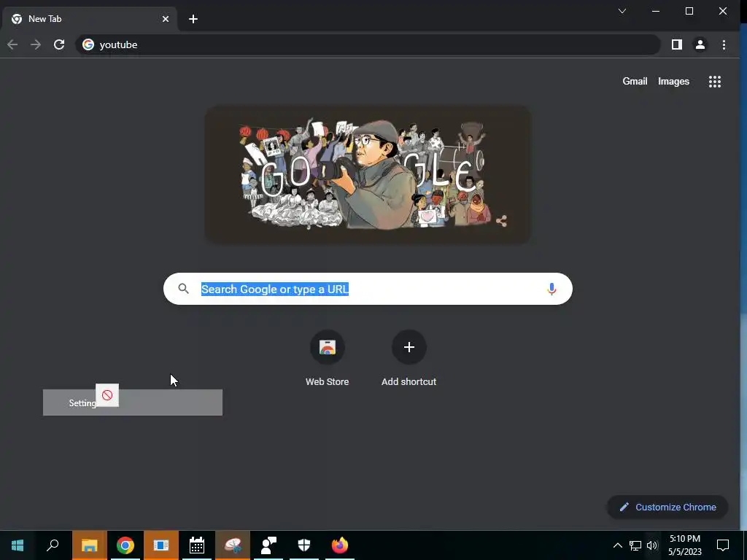Open the Gmail link
747x560 pixels.
click(635, 82)
